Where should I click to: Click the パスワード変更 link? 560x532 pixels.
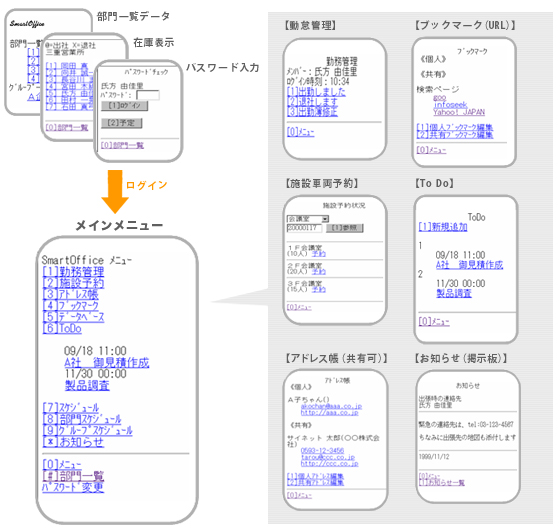click(x=73, y=487)
